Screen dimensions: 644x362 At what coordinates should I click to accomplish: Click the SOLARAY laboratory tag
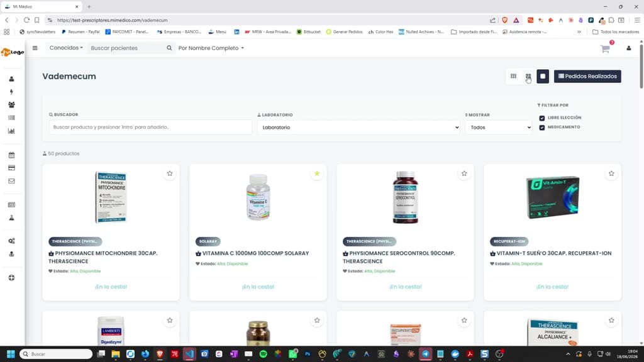click(x=208, y=241)
